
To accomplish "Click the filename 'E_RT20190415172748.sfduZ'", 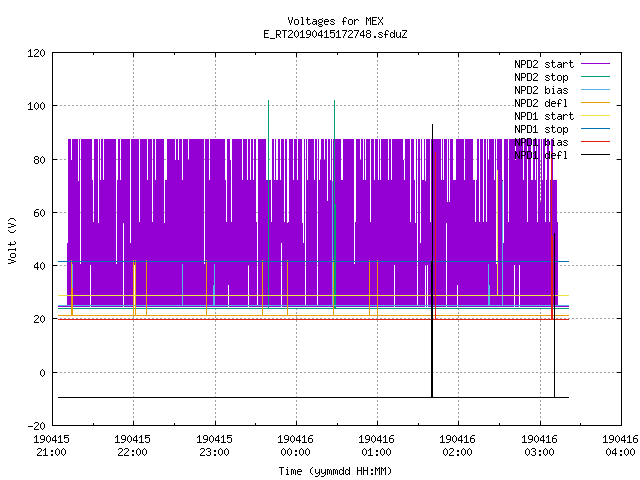I will click(335, 34).
